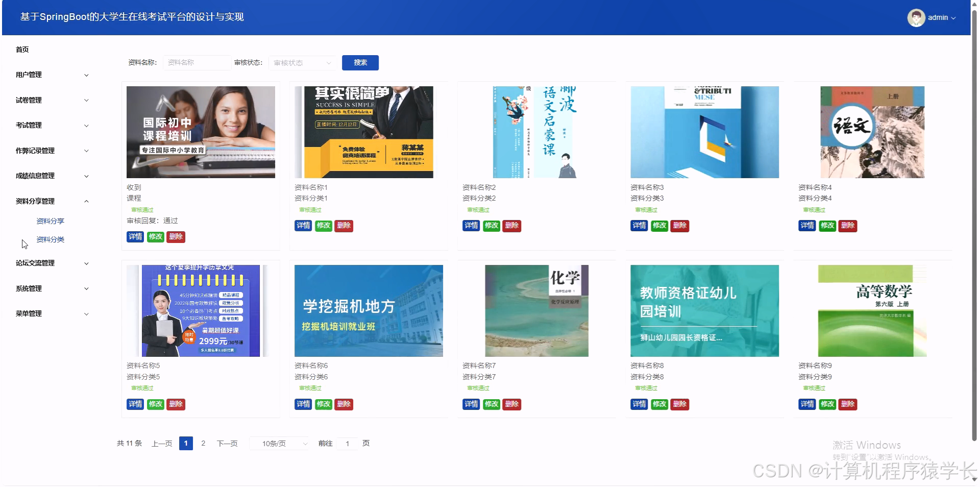980x487 pixels.
Task: Open 详情 for 资料名称8
Action: (639, 404)
